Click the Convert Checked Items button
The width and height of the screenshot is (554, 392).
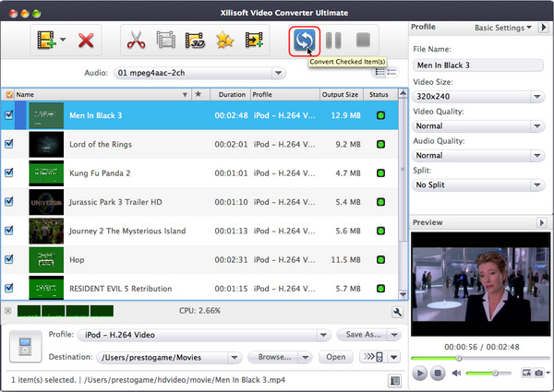click(x=303, y=41)
